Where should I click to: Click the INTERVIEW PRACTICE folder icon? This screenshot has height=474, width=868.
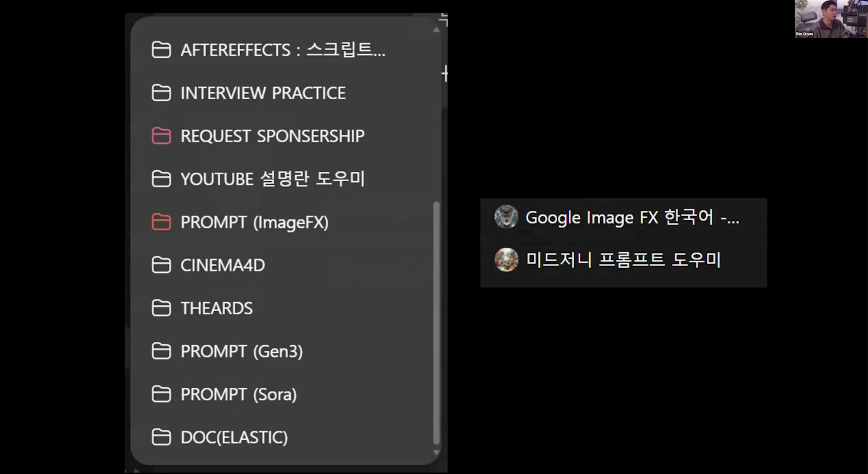[161, 93]
